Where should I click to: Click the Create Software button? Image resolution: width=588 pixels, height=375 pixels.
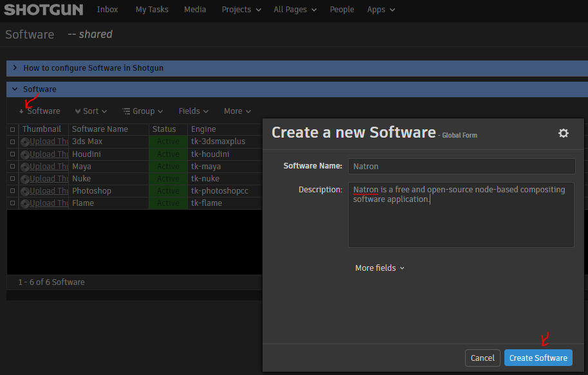point(538,358)
